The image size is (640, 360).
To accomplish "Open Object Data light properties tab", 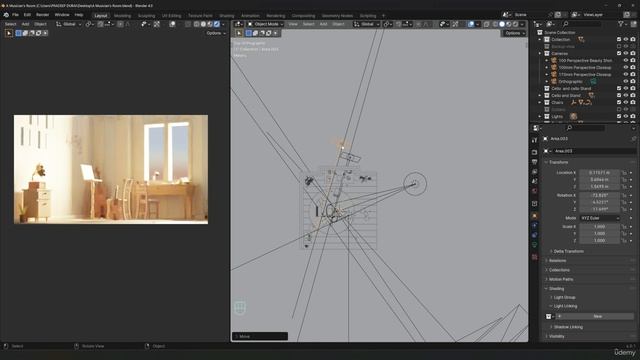I will point(535,245).
